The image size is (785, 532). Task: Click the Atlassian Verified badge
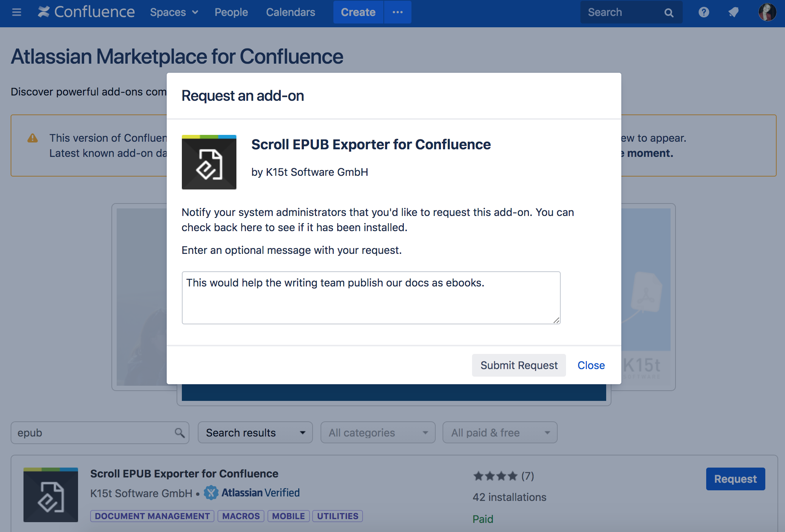tap(252, 493)
